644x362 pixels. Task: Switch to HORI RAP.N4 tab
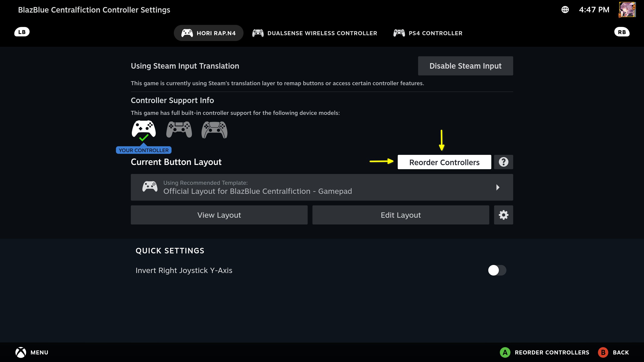pos(209,33)
